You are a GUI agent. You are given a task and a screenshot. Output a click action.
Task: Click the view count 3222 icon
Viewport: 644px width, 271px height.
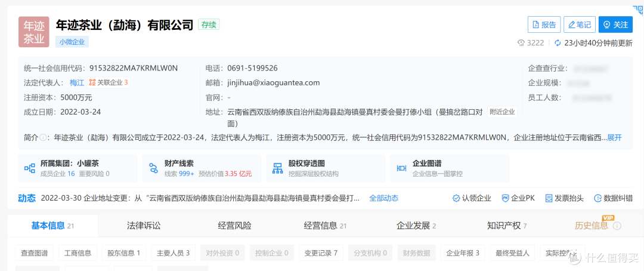(522, 43)
